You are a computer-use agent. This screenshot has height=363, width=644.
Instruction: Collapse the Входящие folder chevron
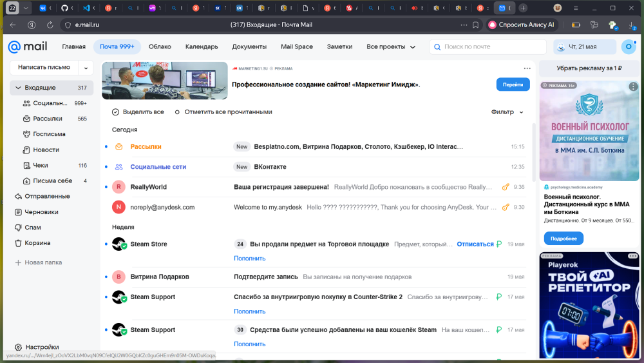[18, 88]
